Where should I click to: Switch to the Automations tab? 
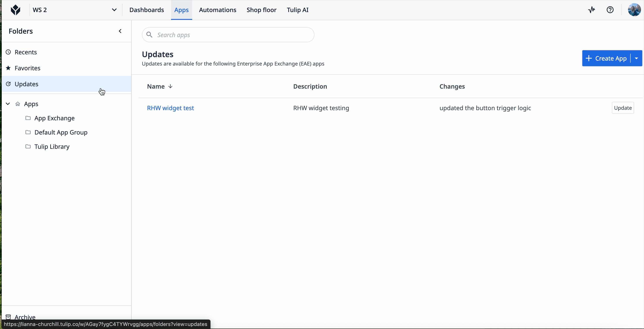coord(217,10)
